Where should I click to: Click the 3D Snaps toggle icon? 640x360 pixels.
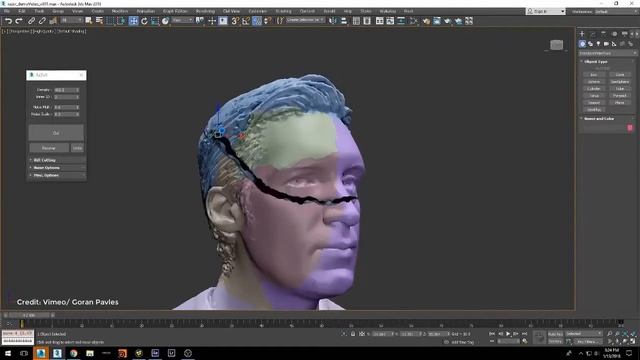coord(235,21)
